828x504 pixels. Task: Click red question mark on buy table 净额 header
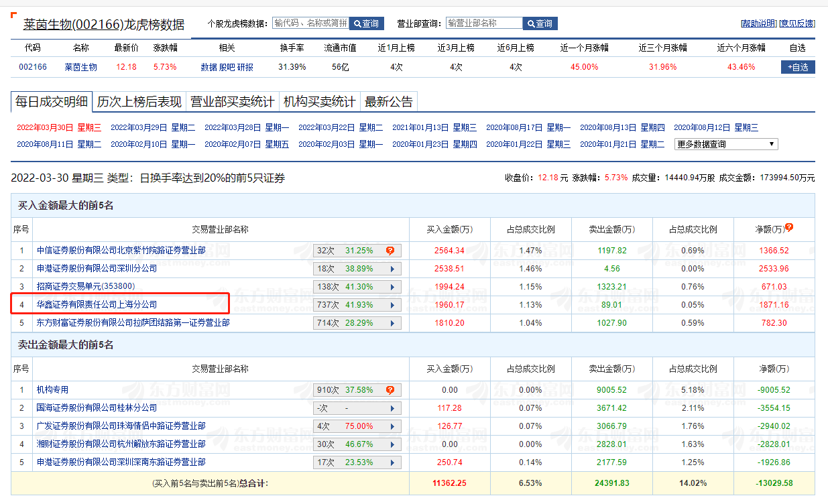point(789,228)
